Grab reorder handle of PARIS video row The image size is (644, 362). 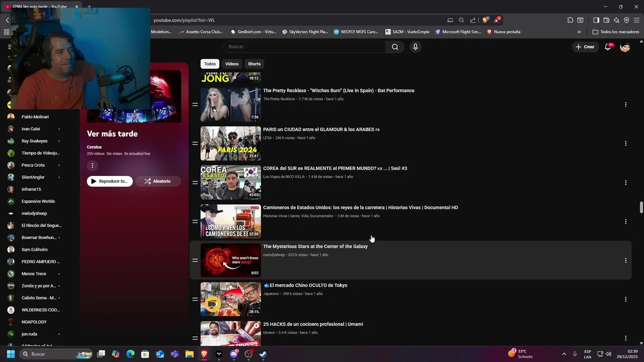(x=195, y=143)
